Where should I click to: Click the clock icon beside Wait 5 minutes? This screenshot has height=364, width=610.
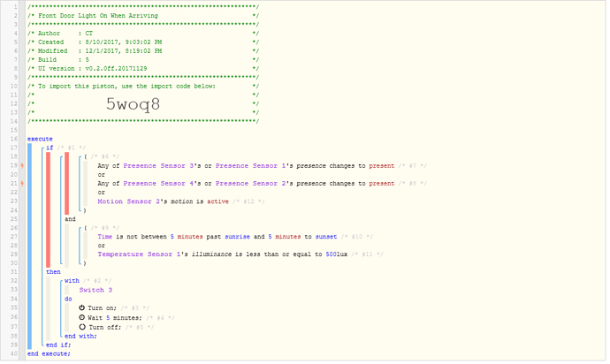click(81, 318)
